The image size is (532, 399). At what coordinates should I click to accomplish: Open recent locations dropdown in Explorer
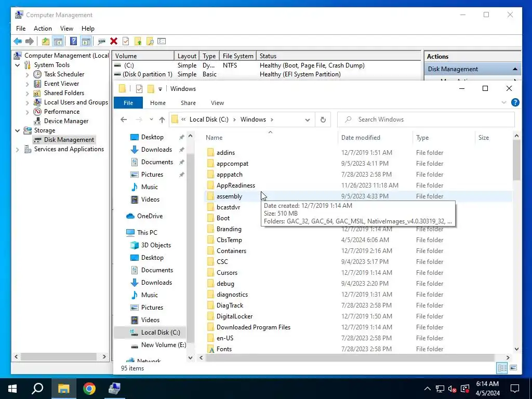(x=151, y=119)
